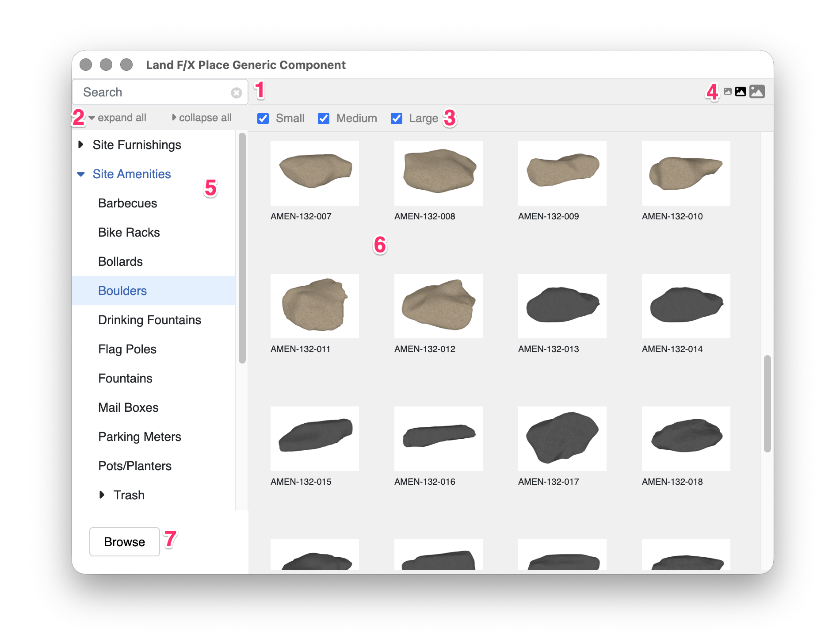Select dark boulder thumbnail AMEN-132-013
Image resolution: width=840 pixels, height=636 pixels.
click(562, 306)
